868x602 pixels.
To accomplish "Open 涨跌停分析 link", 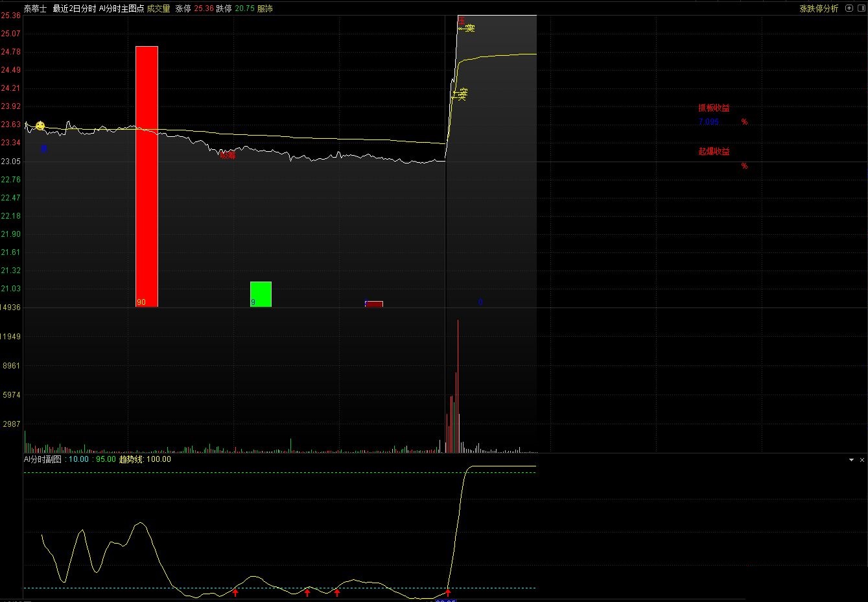I will pos(819,8).
